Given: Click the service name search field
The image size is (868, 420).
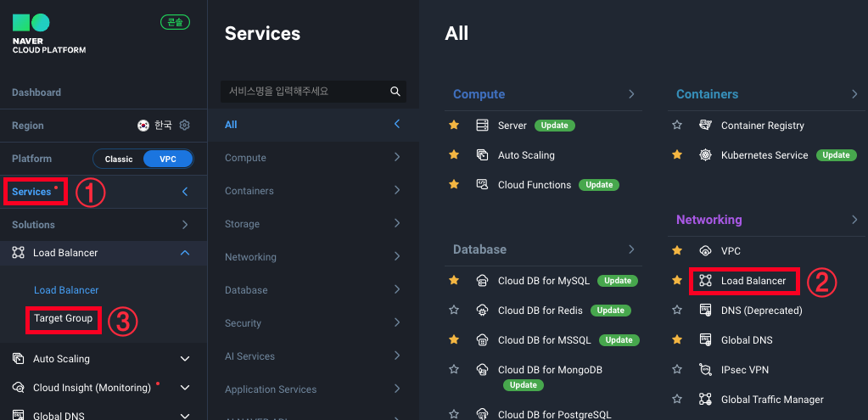Looking at the screenshot, I should pos(313,92).
